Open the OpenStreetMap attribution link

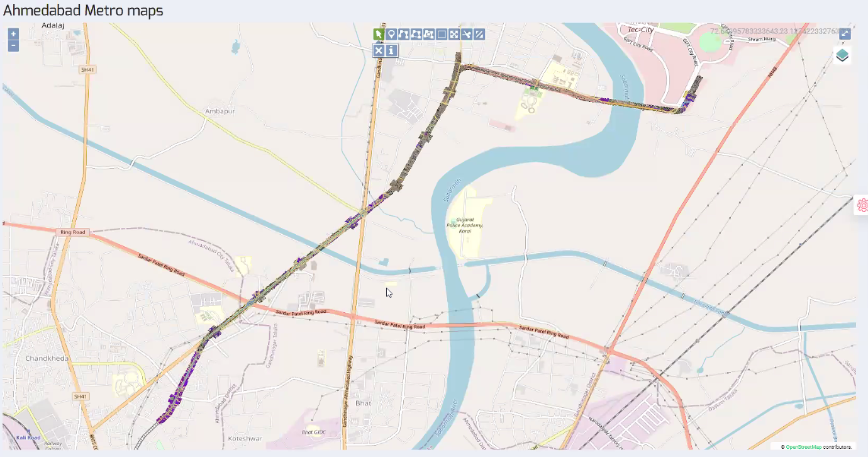click(803, 447)
